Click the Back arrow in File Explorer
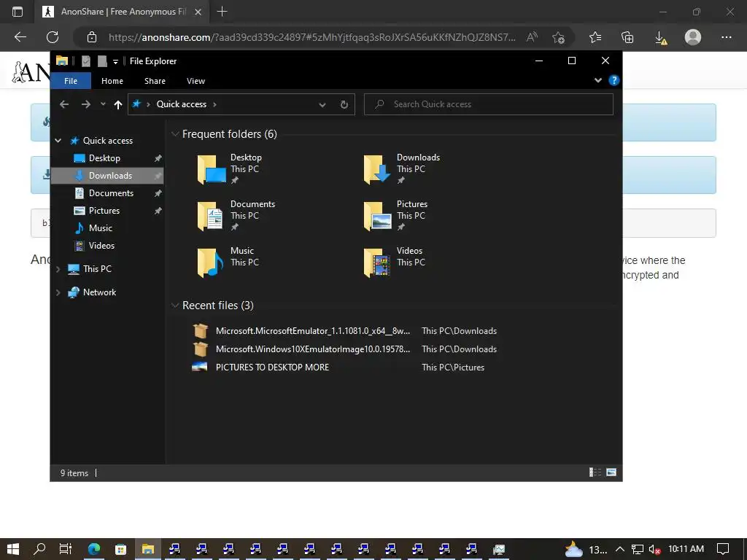747x560 pixels. tap(64, 104)
